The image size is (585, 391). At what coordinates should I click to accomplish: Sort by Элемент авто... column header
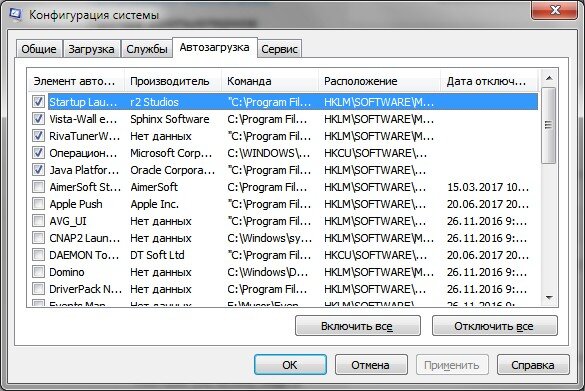tap(76, 81)
